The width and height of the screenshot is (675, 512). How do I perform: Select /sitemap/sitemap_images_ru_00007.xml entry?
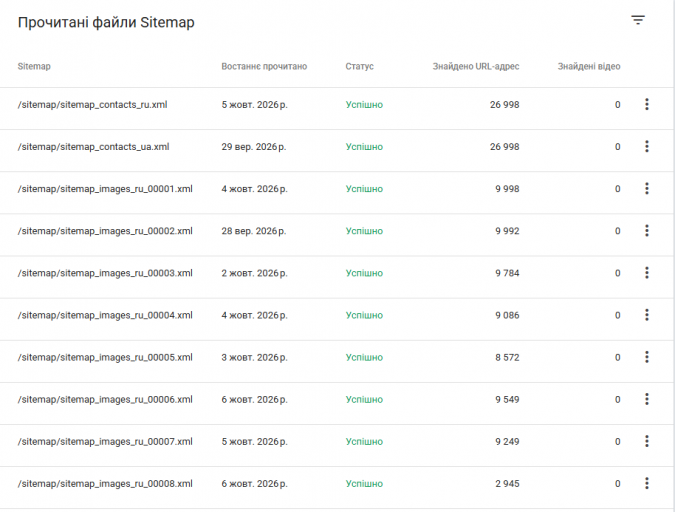pyautogui.click(x=105, y=442)
